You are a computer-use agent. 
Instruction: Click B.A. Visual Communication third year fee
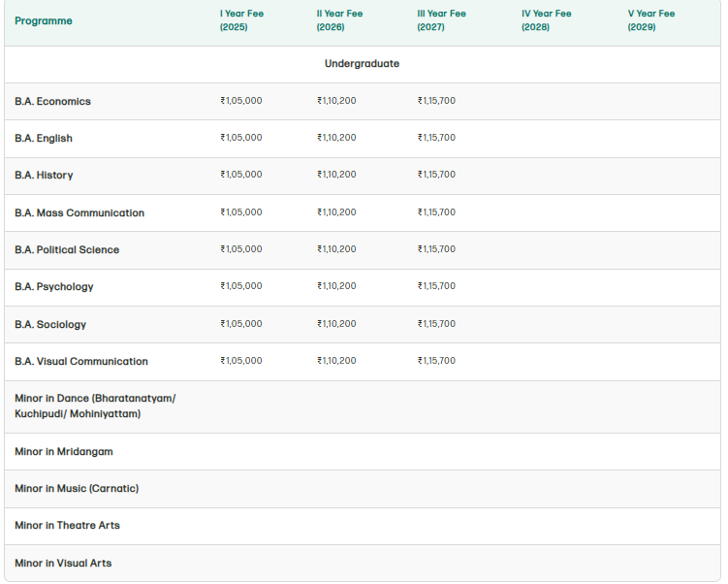click(436, 361)
